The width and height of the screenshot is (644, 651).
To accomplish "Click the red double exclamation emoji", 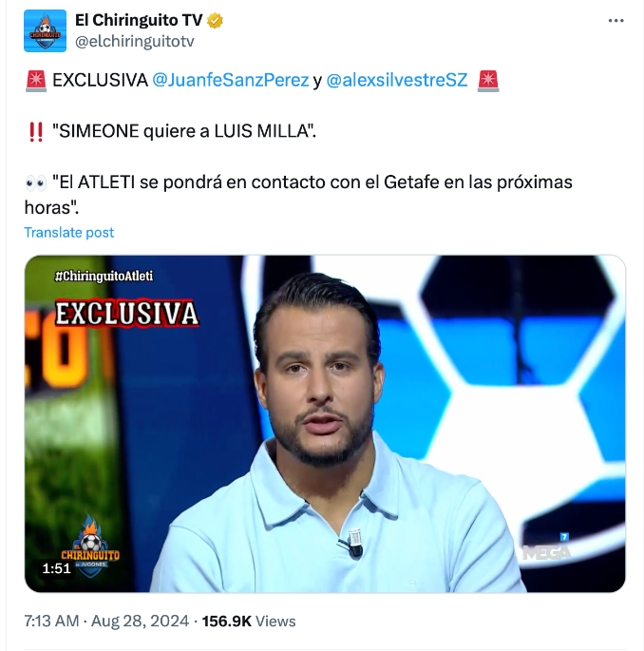I will point(36,131).
